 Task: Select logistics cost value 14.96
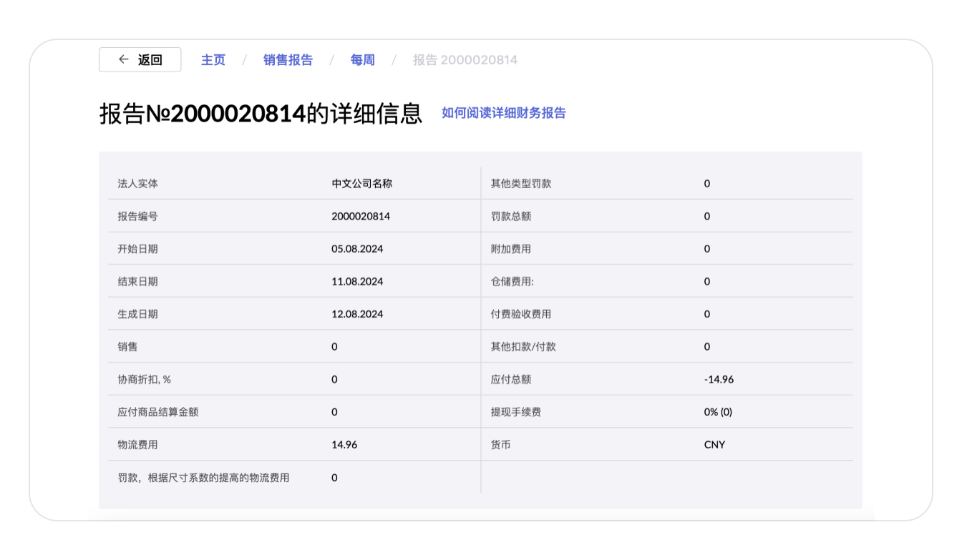pos(344,445)
